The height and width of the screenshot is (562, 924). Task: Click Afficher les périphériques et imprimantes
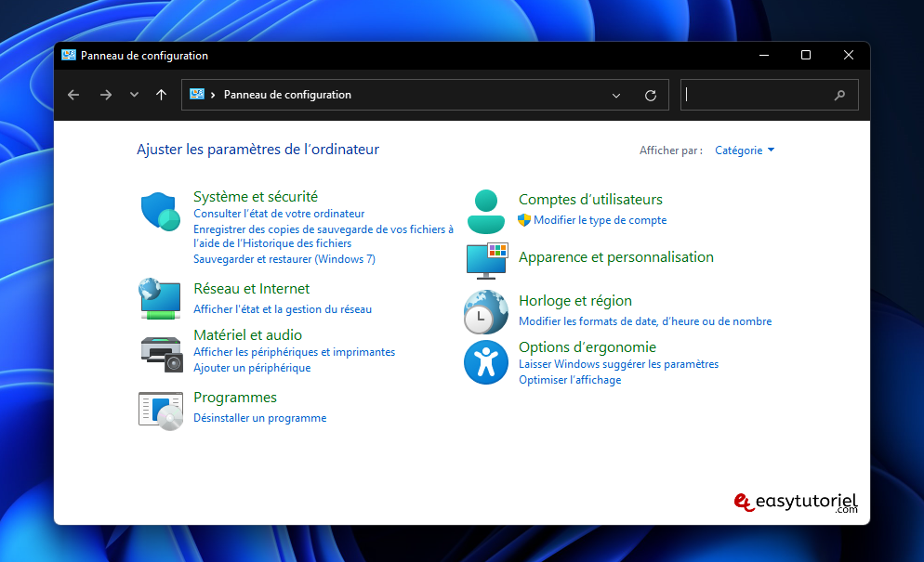(294, 352)
